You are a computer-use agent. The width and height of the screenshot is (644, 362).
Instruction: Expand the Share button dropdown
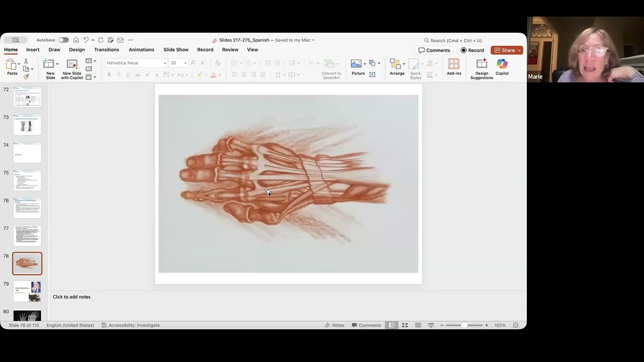[x=519, y=50]
